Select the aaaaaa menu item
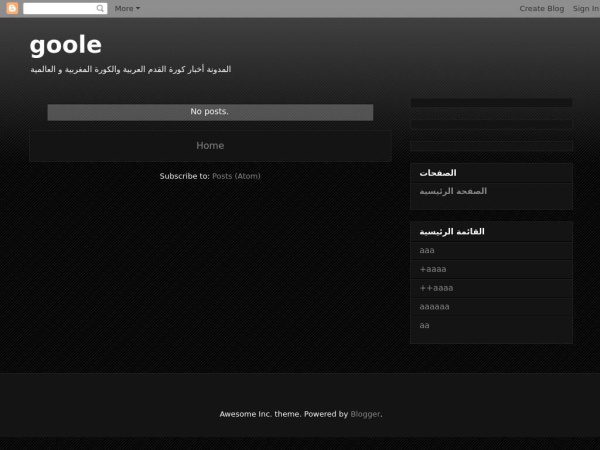The width and height of the screenshot is (600, 450). [434, 307]
